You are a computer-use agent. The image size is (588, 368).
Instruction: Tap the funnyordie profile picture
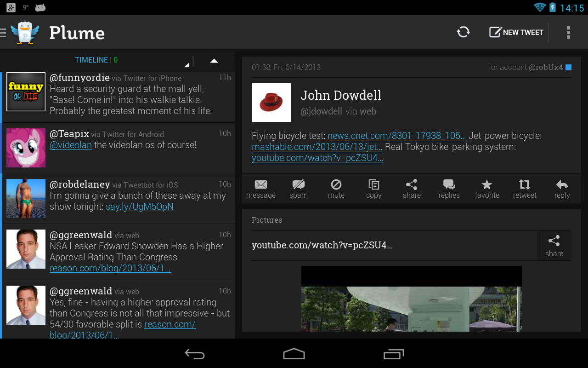tap(26, 92)
